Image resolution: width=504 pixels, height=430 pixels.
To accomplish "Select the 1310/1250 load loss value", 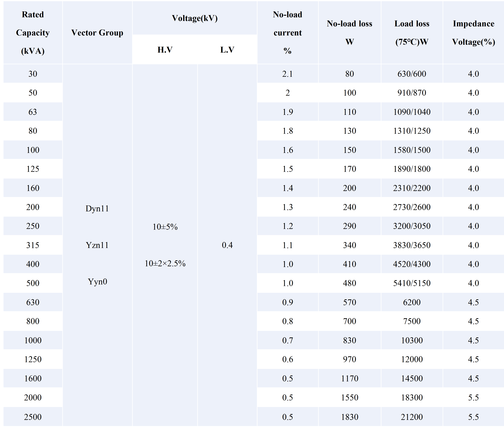I will (x=412, y=131).
